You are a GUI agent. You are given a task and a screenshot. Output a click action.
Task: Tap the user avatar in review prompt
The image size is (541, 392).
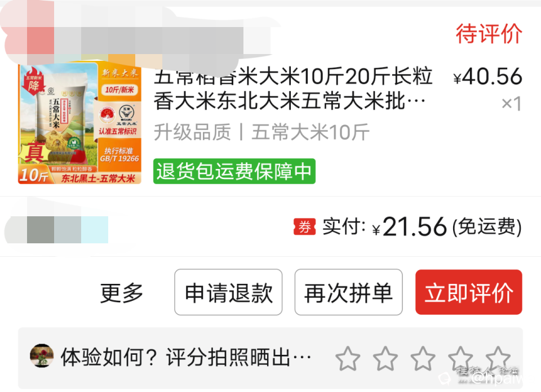click(x=42, y=355)
